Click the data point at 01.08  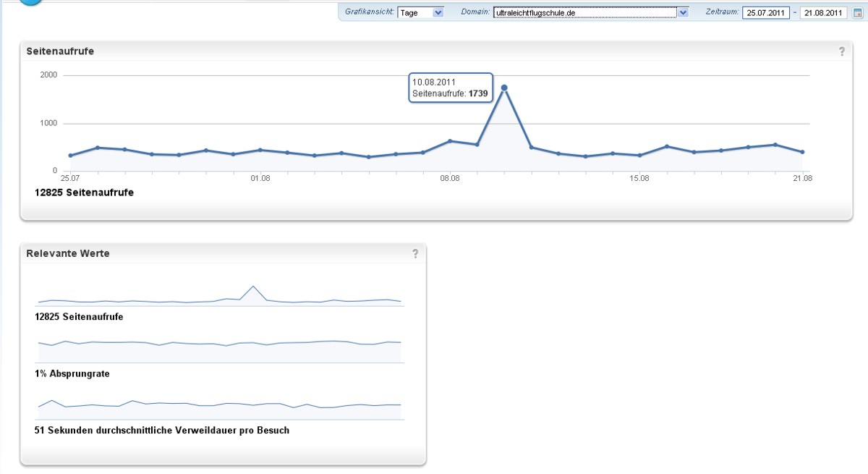[260, 150]
